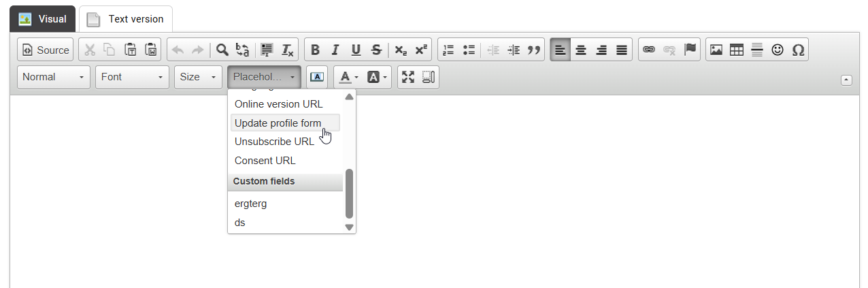Toggle underline formatting
This screenshot has height=288, width=868.
[x=356, y=50]
